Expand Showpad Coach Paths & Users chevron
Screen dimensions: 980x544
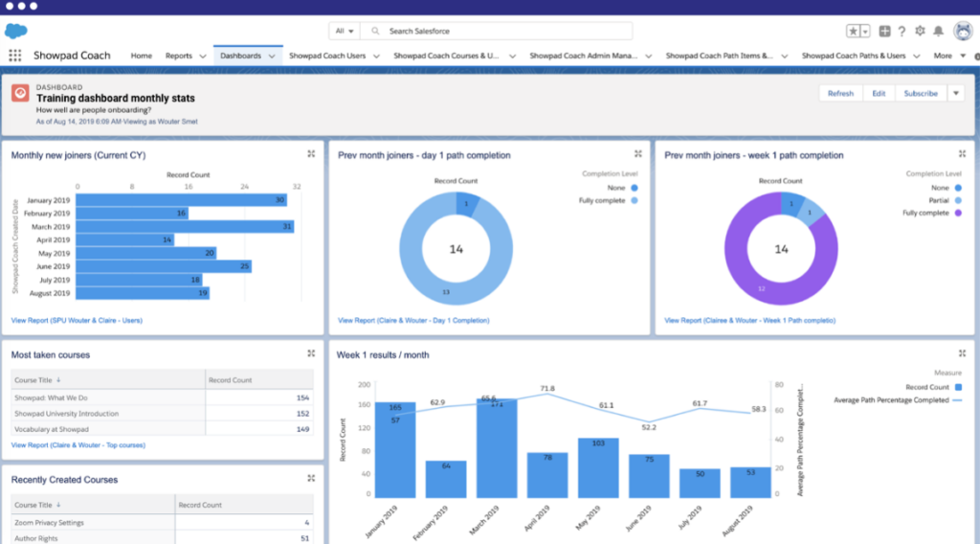pos(916,57)
